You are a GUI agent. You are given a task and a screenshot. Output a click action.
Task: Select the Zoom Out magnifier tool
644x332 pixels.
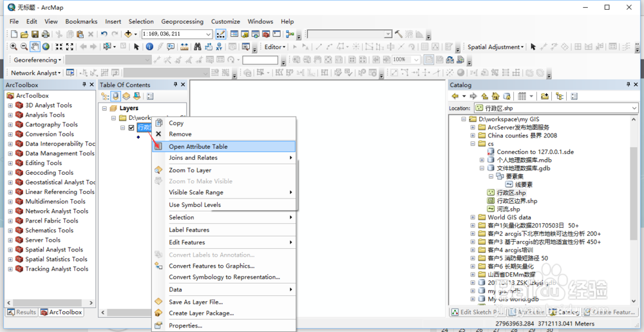(24, 47)
